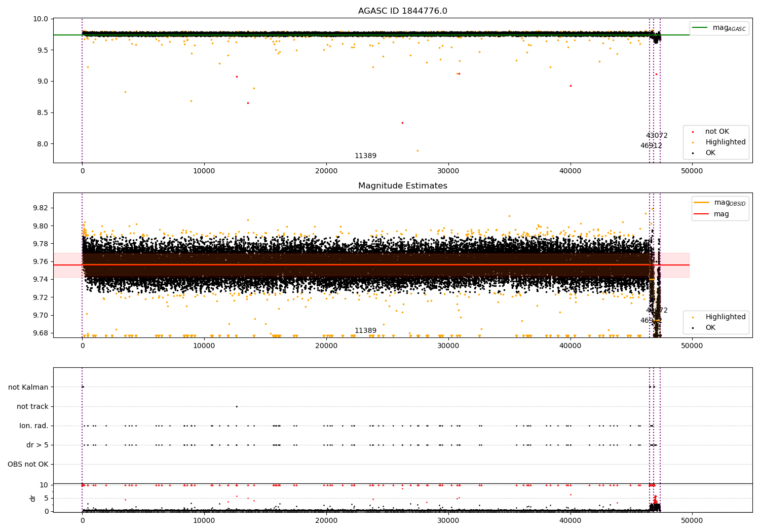
Task: Click the '9.0' y-axis tick label
Action: pos(43,81)
